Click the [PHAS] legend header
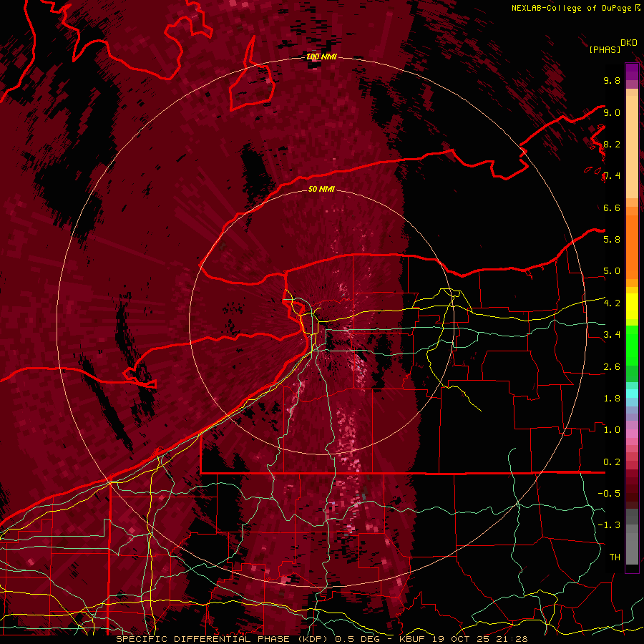 coord(605,50)
